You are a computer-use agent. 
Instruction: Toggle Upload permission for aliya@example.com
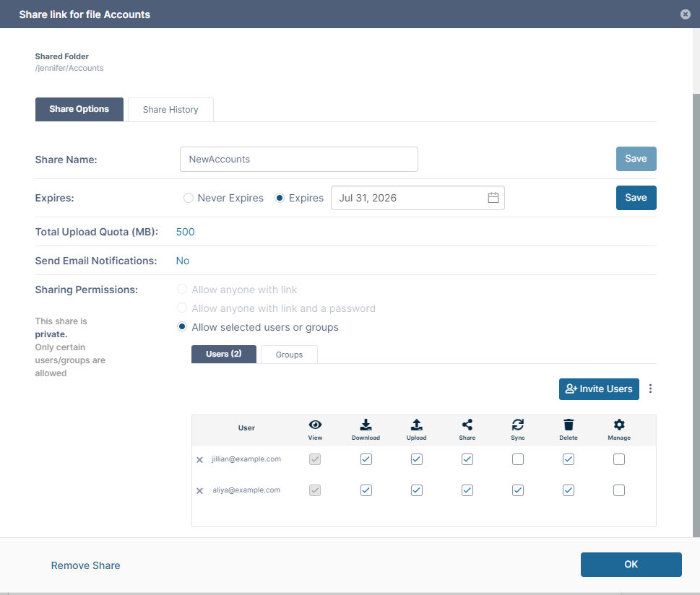tap(416, 490)
